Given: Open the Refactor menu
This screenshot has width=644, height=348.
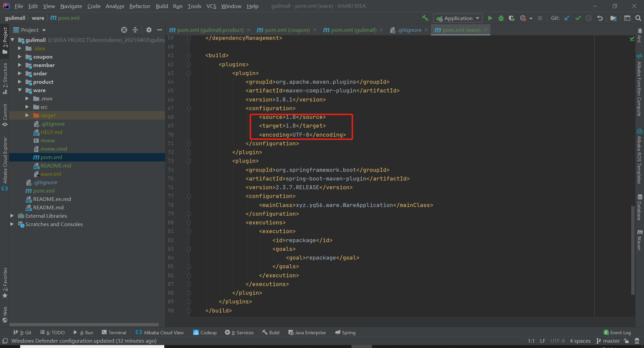Looking at the screenshot, I should click(140, 6).
